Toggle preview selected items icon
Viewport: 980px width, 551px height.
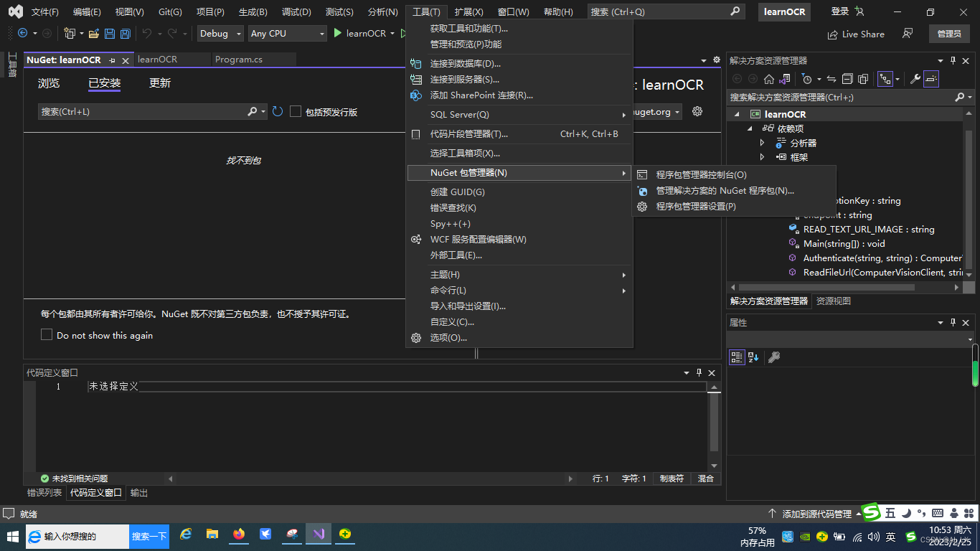(930, 79)
